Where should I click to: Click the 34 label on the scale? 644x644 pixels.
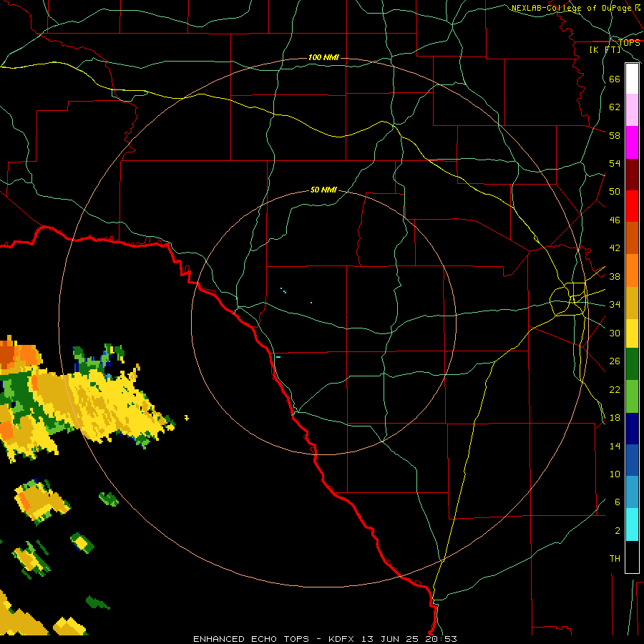(x=615, y=305)
